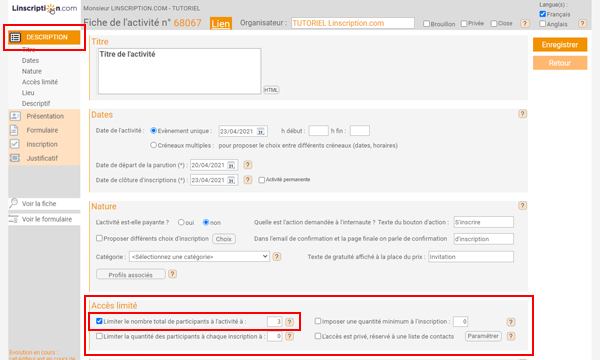Check L'accès est privé checkbox
Viewport: 600px width, 360px height.
[x=318, y=336]
